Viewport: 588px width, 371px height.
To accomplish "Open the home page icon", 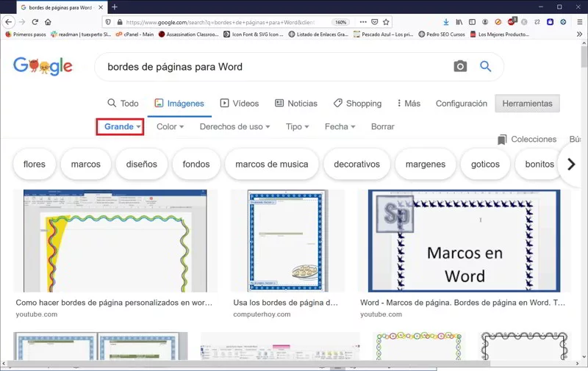I will (48, 22).
